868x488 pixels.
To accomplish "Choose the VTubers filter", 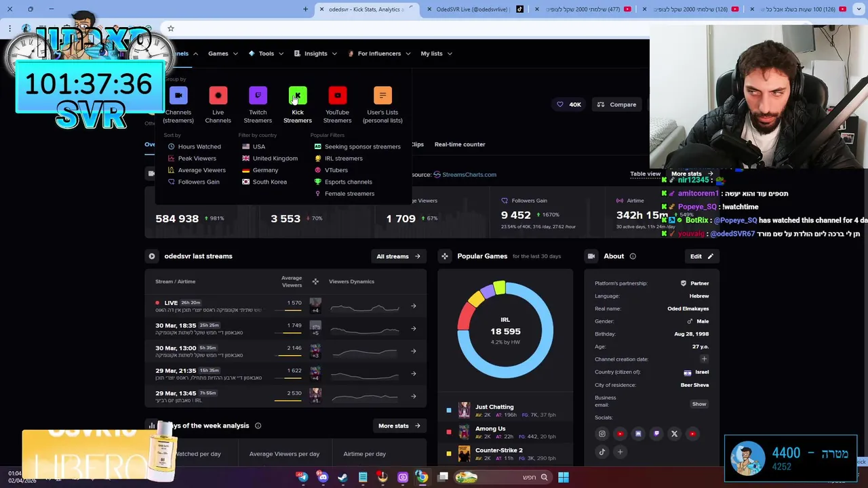I will click(x=330, y=170).
